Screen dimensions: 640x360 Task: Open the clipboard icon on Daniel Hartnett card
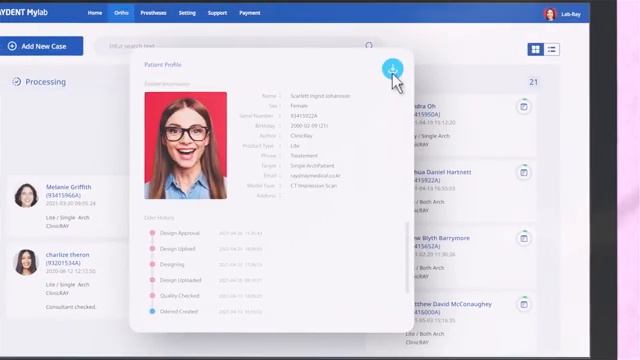[524, 172]
